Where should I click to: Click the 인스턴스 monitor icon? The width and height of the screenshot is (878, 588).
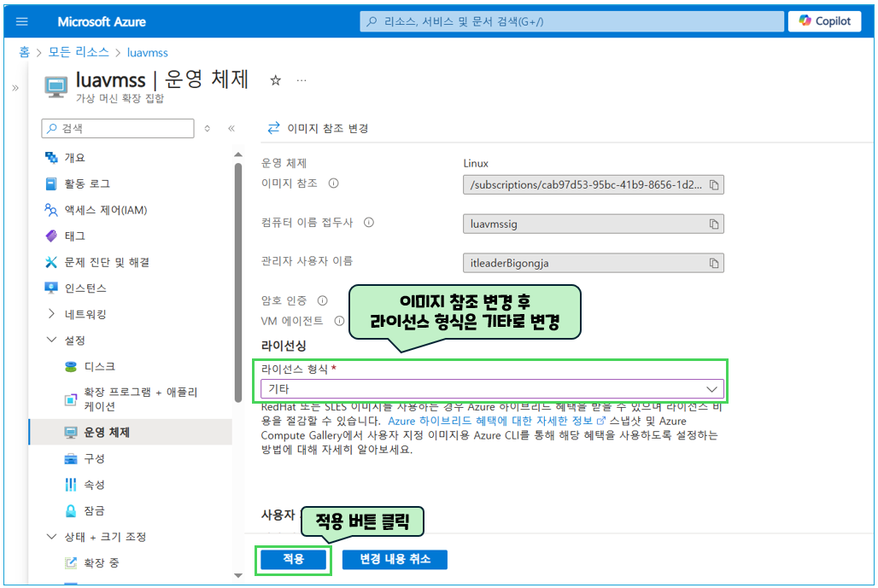(x=51, y=288)
